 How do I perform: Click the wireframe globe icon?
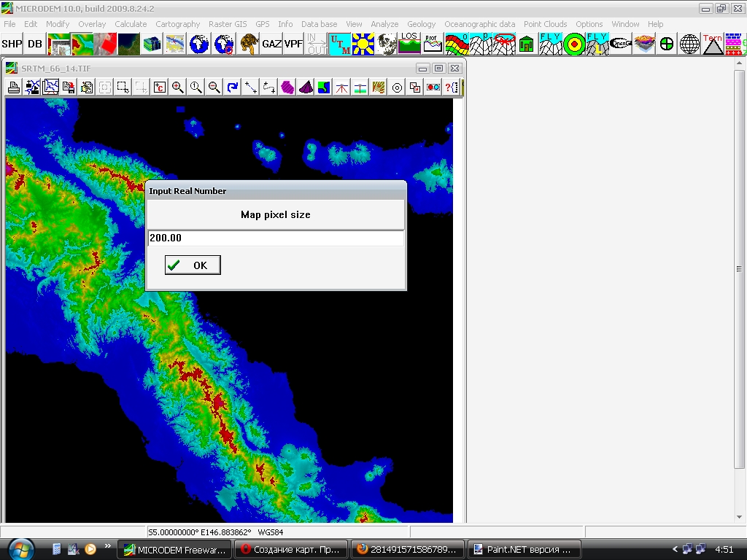(689, 44)
